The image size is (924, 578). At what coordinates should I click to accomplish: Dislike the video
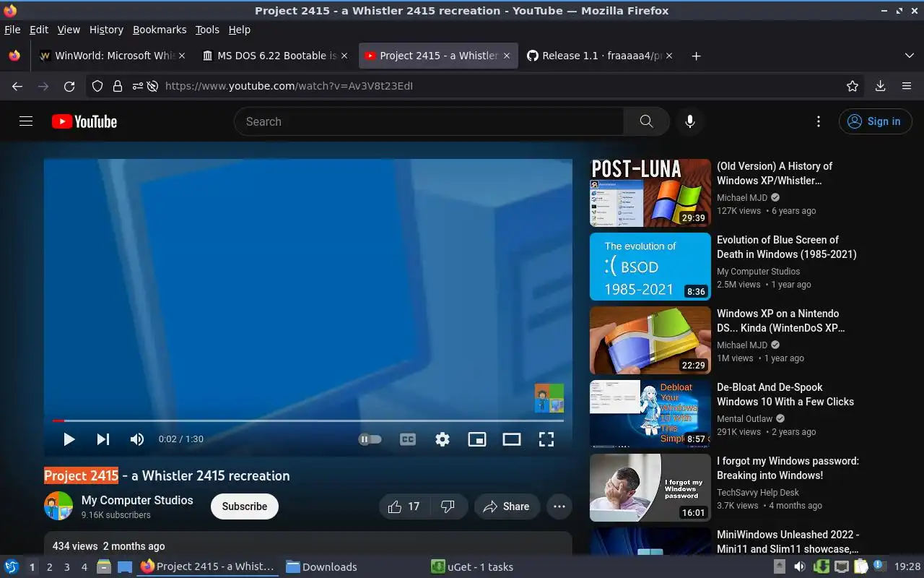[x=448, y=506]
